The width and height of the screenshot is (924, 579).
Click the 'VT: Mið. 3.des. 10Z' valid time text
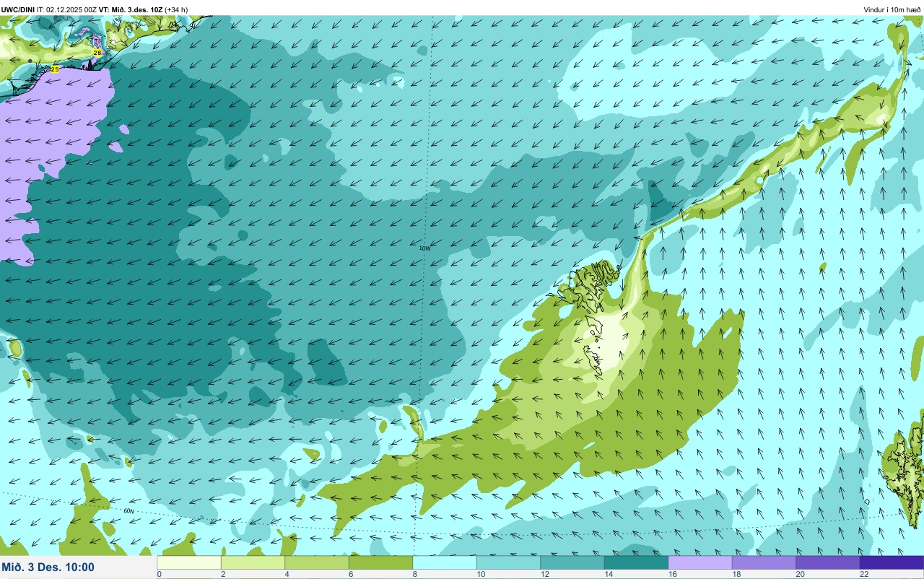coord(131,9)
